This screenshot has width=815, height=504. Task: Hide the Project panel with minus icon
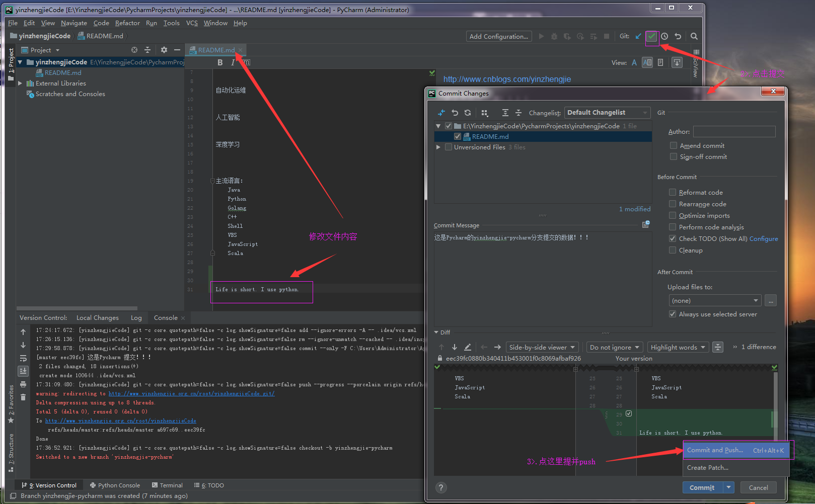coord(177,50)
